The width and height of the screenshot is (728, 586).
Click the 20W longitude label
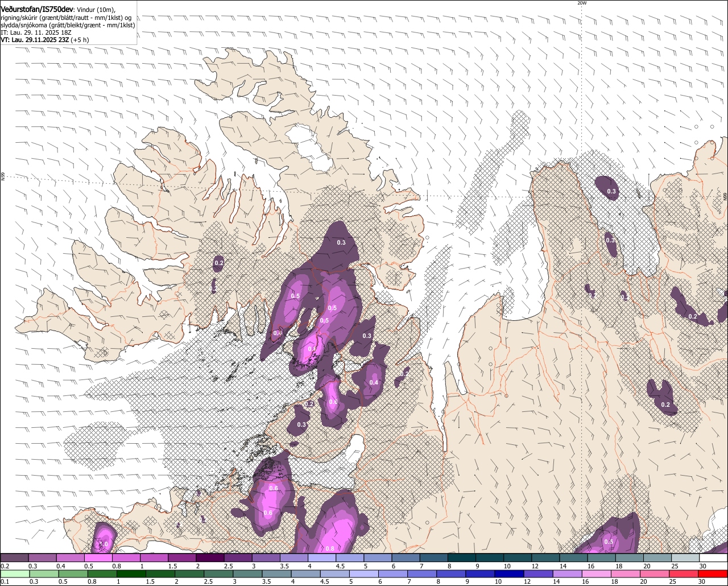581,3
